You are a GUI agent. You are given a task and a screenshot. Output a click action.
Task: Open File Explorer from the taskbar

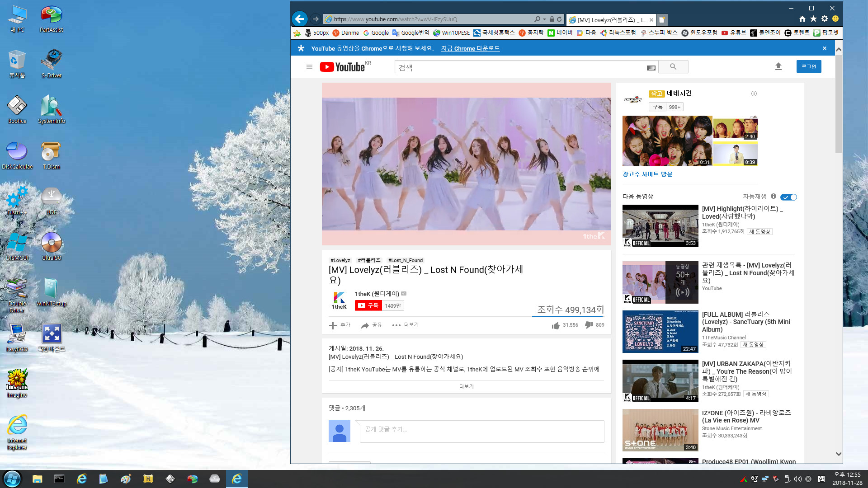coord(37,479)
